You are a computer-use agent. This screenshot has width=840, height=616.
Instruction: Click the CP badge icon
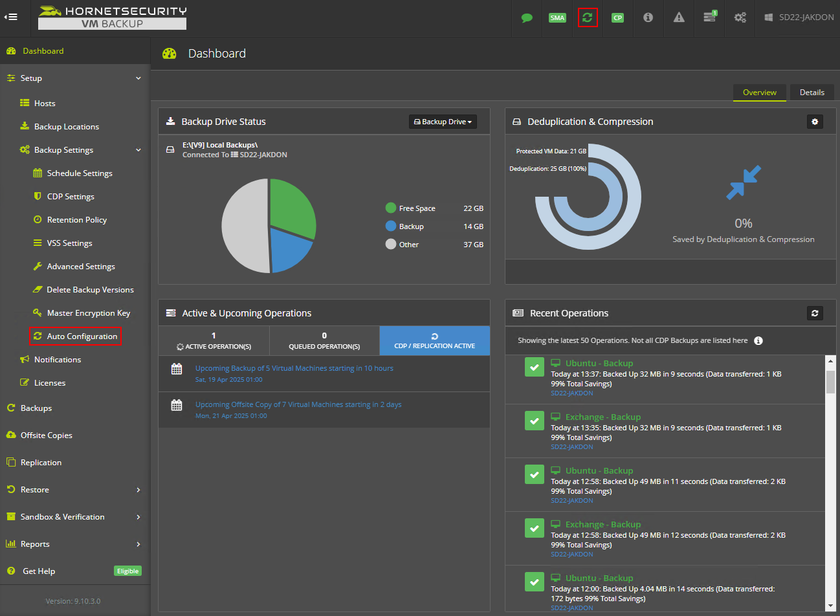tap(618, 17)
